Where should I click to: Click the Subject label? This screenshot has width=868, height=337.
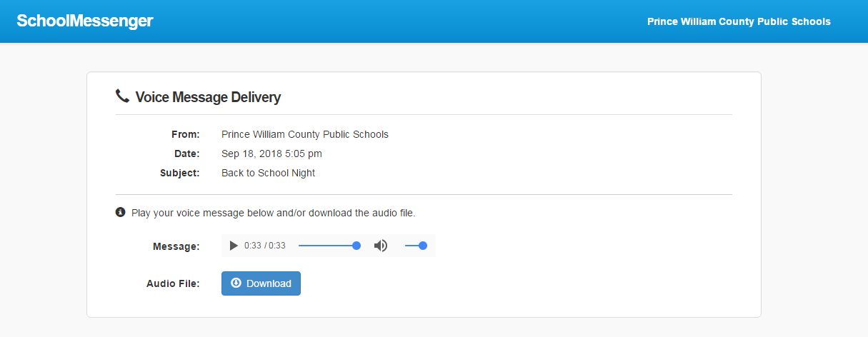pos(180,173)
